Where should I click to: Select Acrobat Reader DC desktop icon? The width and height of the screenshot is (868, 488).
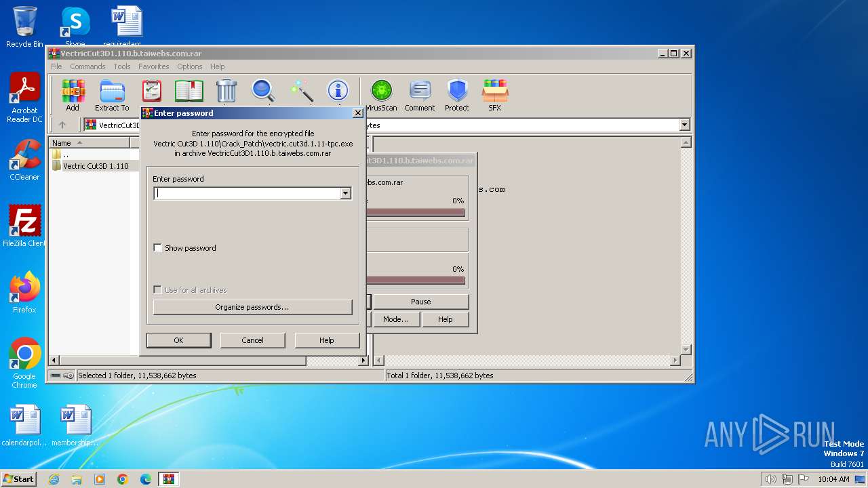pyautogui.click(x=24, y=98)
